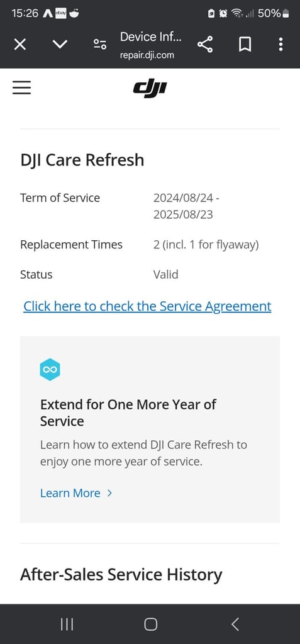
Task: Tap the share icon
Action: click(x=205, y=45)
